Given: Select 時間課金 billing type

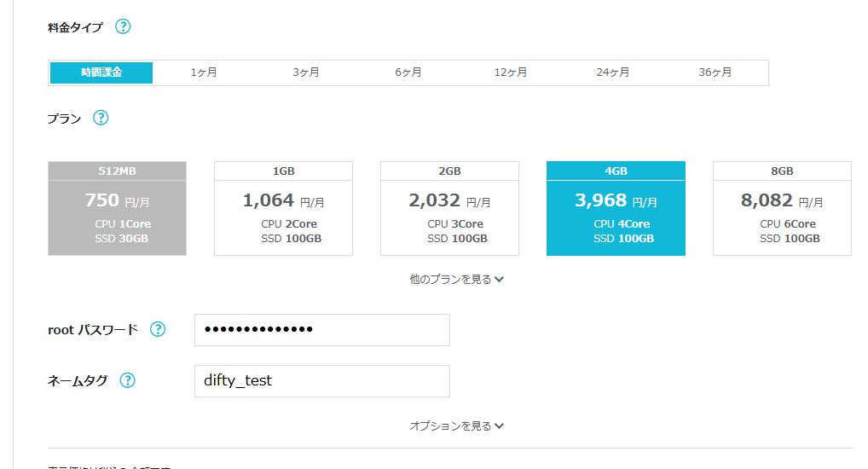Looking at the screenshot, I should [x=101, y=72].
